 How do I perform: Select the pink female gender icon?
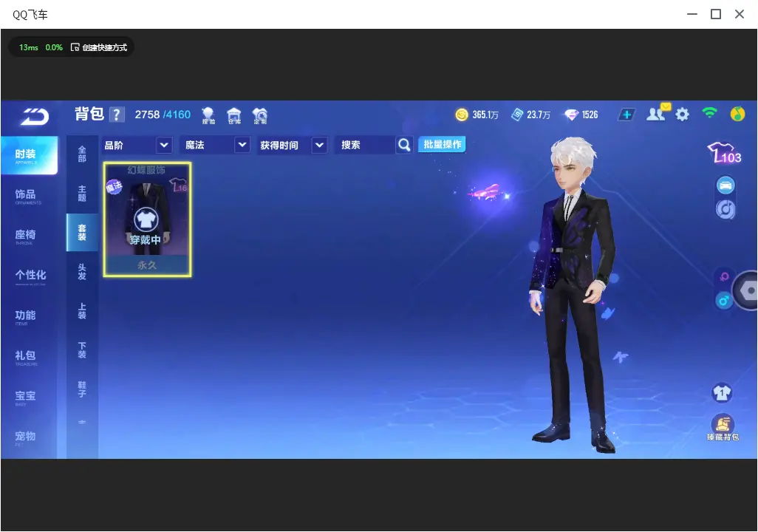click(724, 276)
